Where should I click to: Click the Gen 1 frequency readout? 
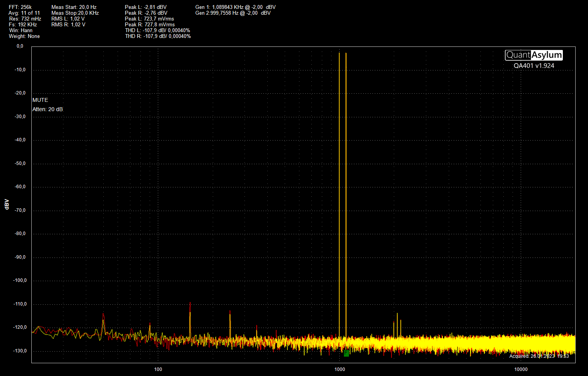pos(235,7)
